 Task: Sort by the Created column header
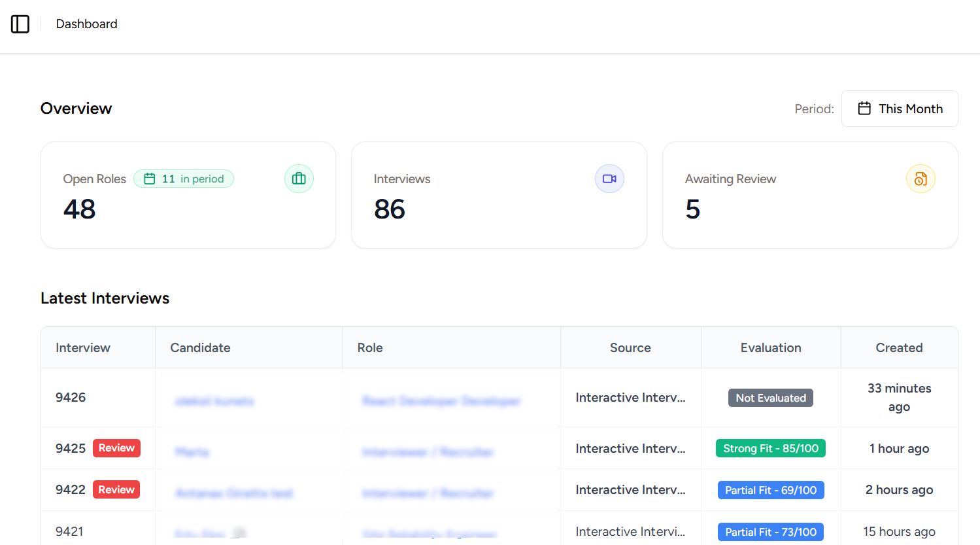point(899,347)
